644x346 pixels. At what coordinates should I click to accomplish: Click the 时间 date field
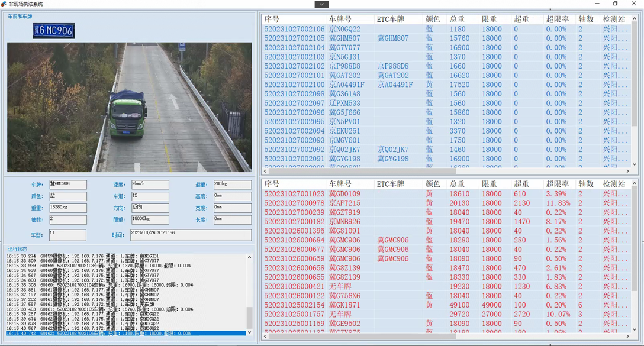[x=190, y=234]
